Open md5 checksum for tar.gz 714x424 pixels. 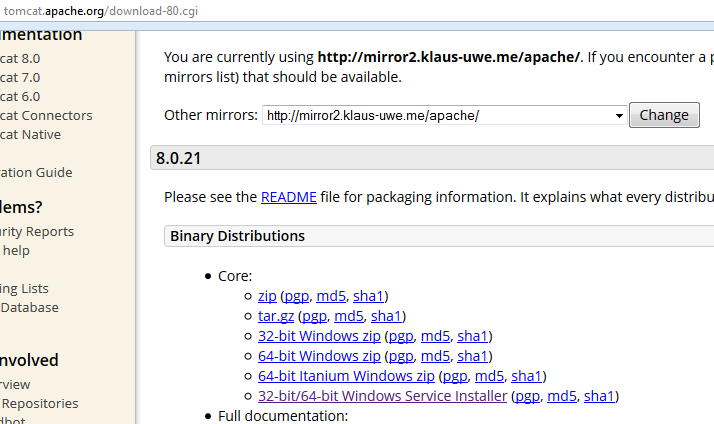(349, 316)
